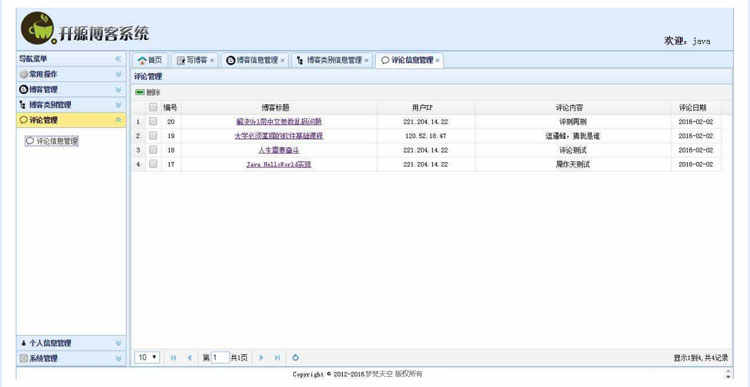Close the 评论信息管理 tab
Image resolution: width=750 pixels, height=387 pixels.
(x=437, y=61)
